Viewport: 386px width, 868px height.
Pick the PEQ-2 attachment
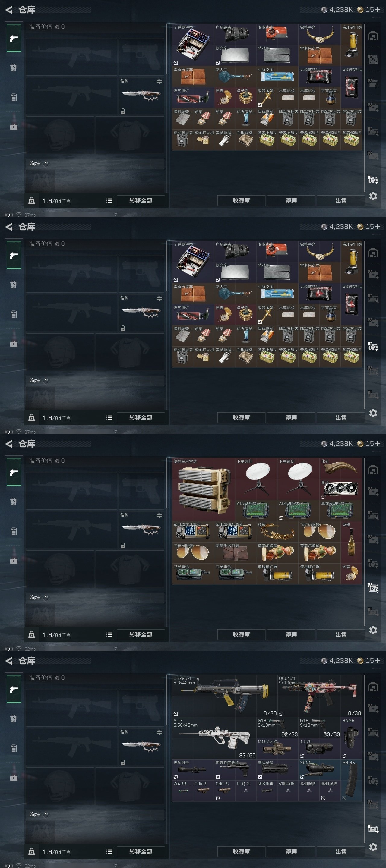click(246, 791)
